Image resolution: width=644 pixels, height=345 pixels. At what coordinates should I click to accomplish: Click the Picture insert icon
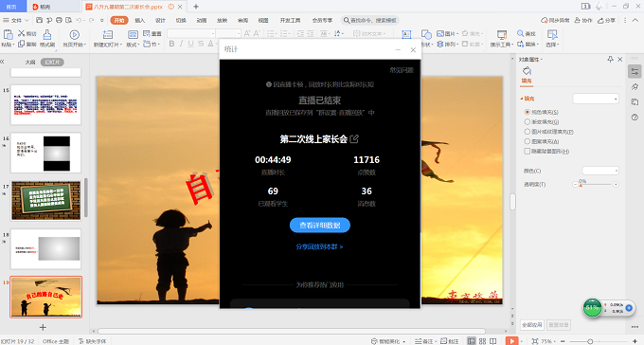[440, 33]
